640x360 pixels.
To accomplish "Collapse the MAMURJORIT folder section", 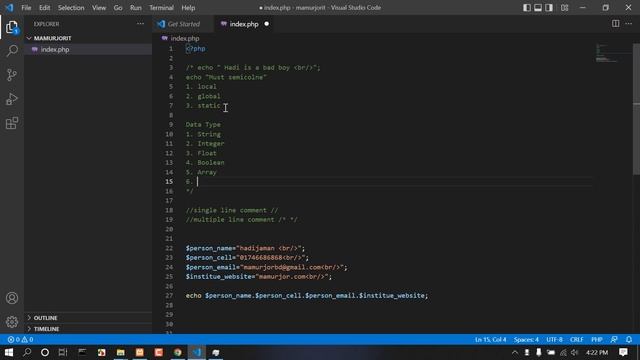I will (x=52, y=38).
